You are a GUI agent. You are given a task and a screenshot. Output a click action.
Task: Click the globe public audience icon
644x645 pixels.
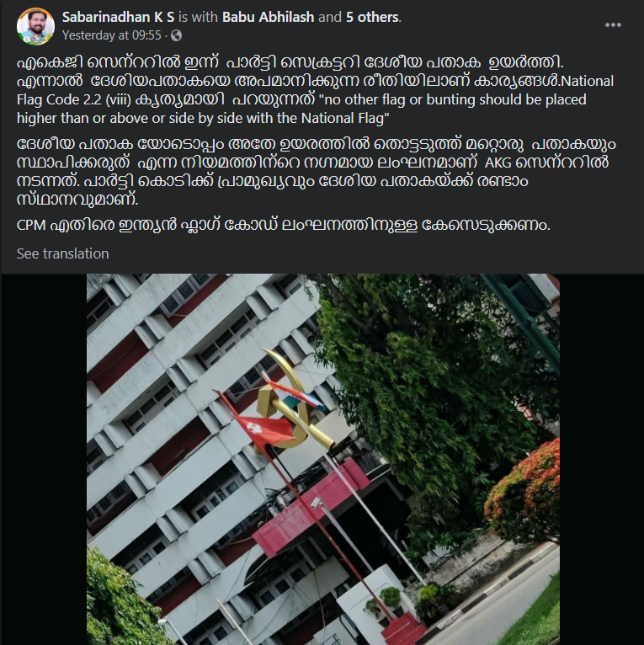[176, 36]
